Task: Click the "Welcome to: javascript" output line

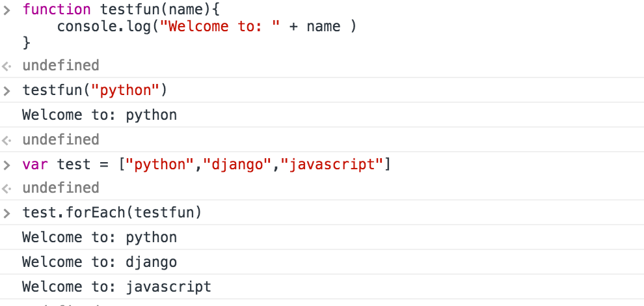Action: (116, 286)
